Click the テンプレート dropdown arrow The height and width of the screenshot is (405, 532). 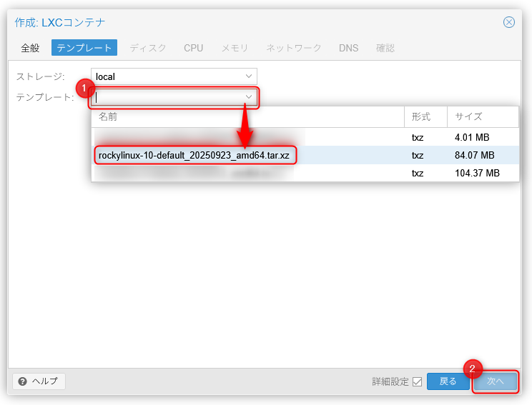[x=249, y=97]
